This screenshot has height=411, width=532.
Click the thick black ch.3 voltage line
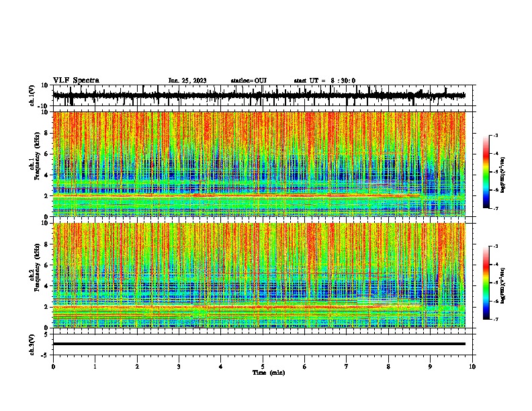[x=259, y=344]
